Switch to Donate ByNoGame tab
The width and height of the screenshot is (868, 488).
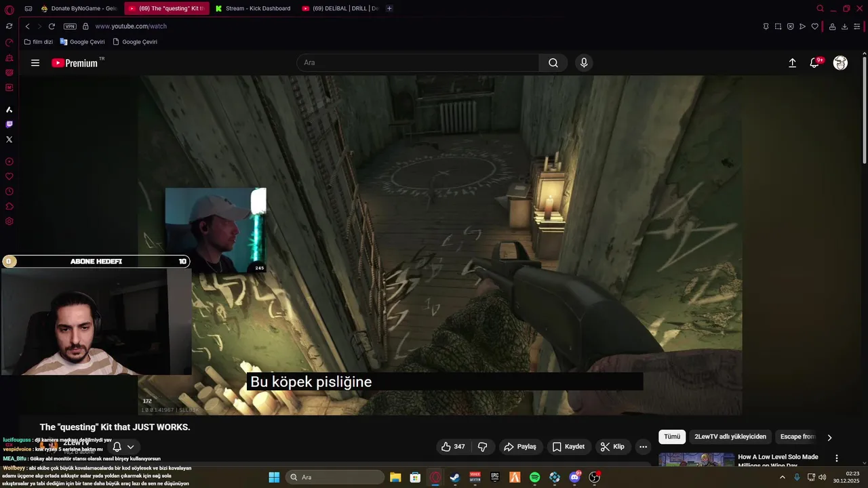point(78,9)
